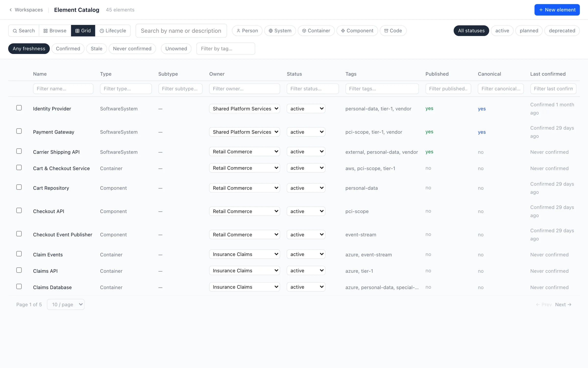Select the All statuses filter

pos(471,31)
